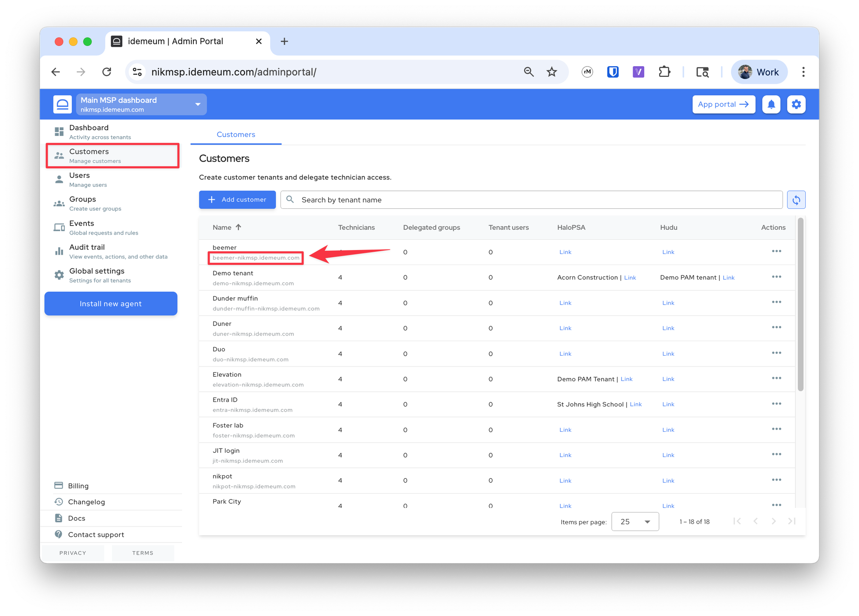Select Customers in sidebar
The height and width of the screenshot is (616, 859).
pyautogui.click(x=113, y=156)
